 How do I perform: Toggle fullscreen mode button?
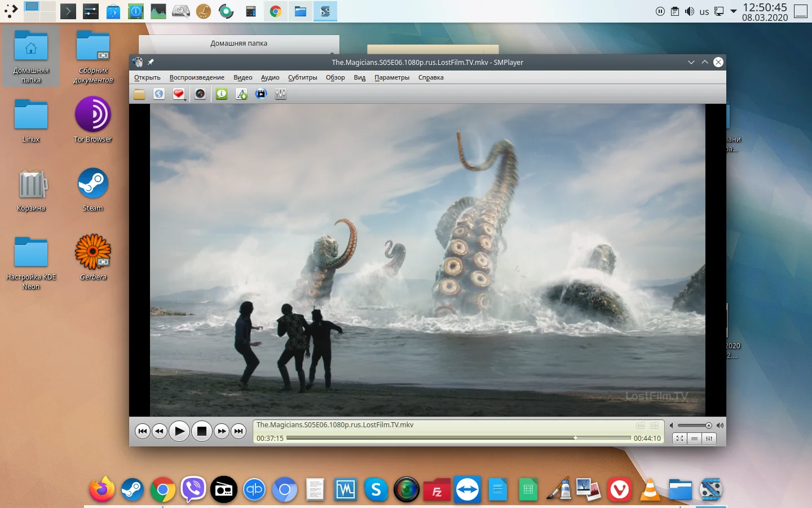[x=680, y=439]
